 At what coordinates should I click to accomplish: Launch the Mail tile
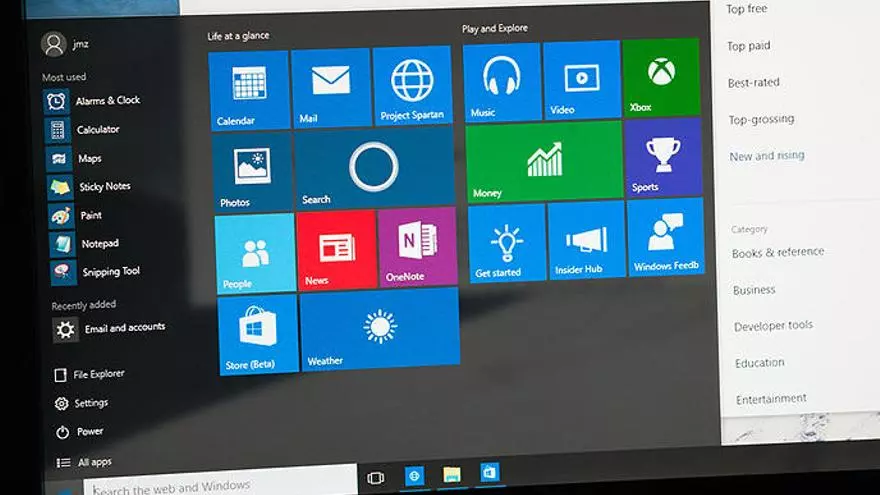tap(331, 88)
